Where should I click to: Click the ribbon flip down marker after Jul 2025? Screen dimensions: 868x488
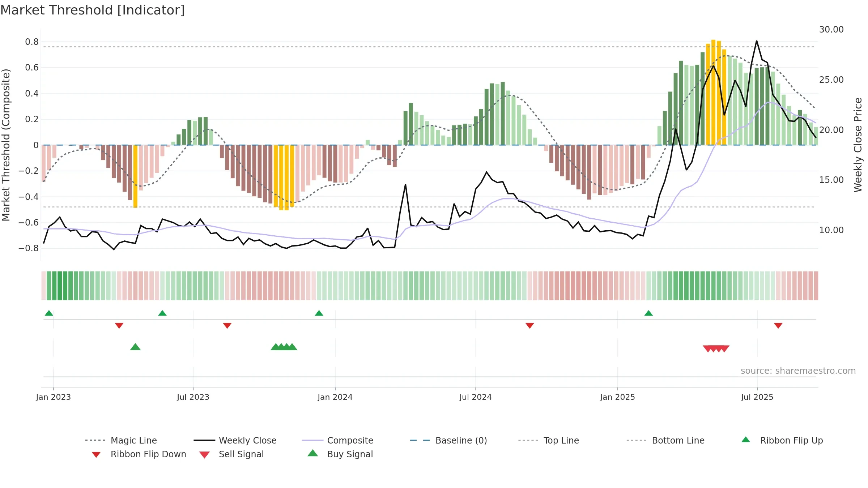778,326
